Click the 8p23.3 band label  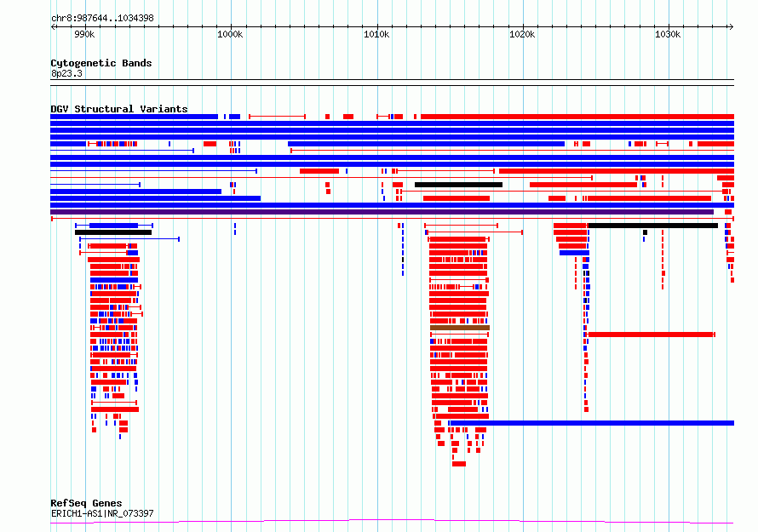[x=66, y=73]
